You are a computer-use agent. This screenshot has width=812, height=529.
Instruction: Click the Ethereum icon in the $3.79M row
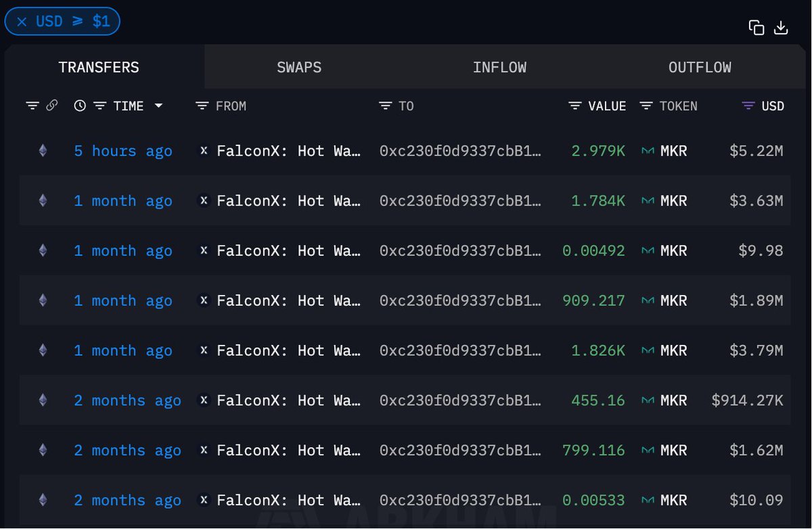pos(43,350)
